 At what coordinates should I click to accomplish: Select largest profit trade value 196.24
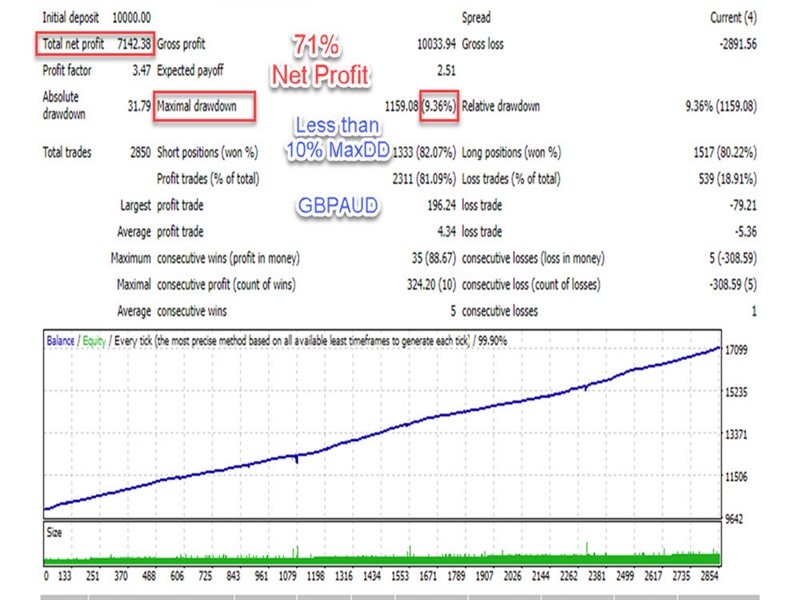point(441,206)
